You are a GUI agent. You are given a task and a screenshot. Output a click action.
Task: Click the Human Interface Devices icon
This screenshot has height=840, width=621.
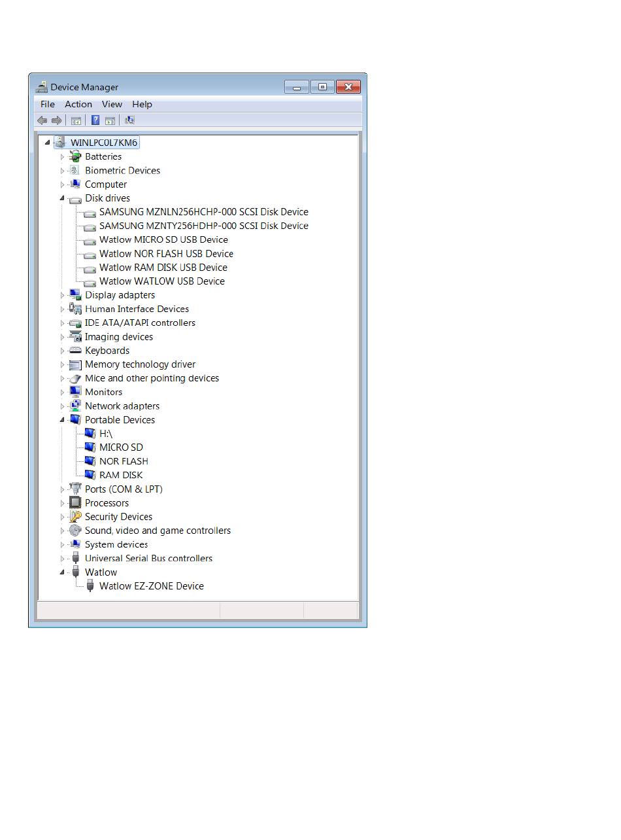(75, 309)
